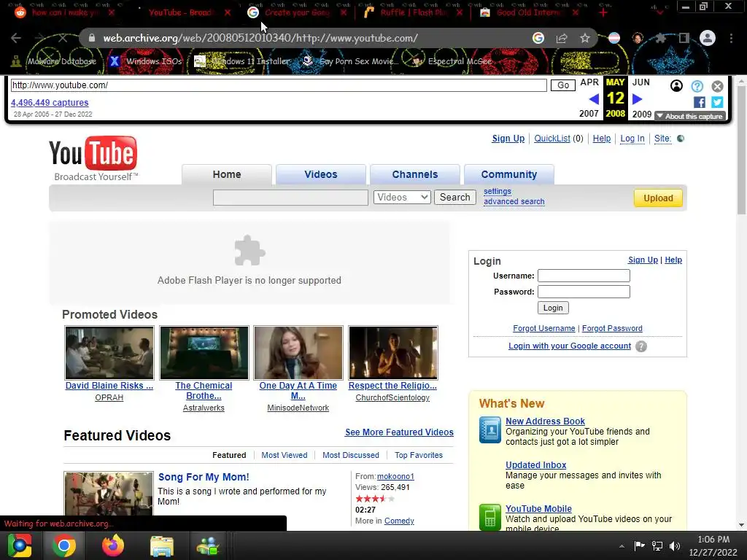Expand About this capture
This screenshot has height=560, width=747.
(x=690, y=116)
